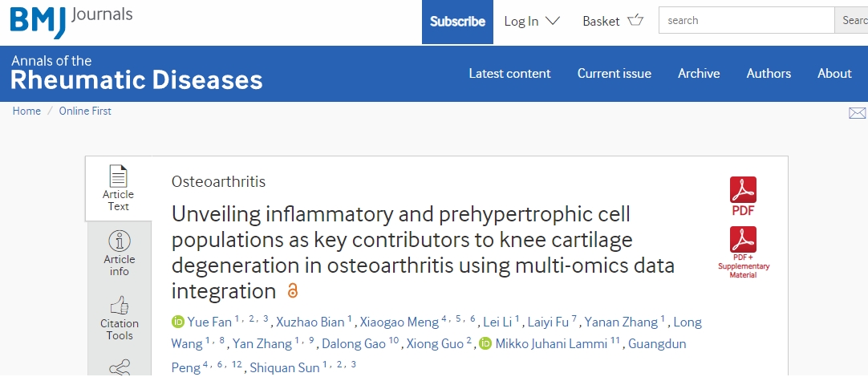Click the email envelope icon
Screen dimensions: 868x377
point(857,113)
